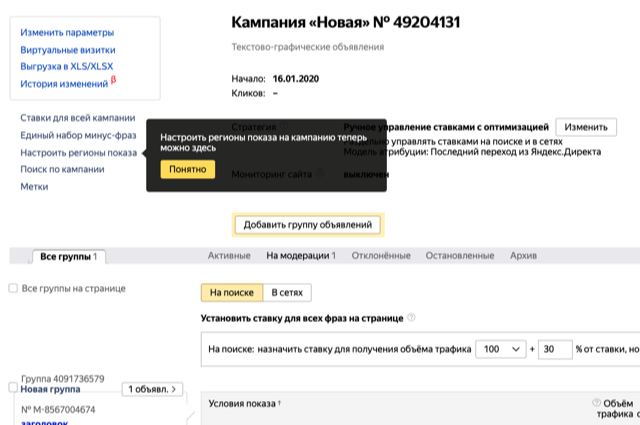
Task: Click the campaign title Кампания «Новая»
Action: click(x=345, y=22)
